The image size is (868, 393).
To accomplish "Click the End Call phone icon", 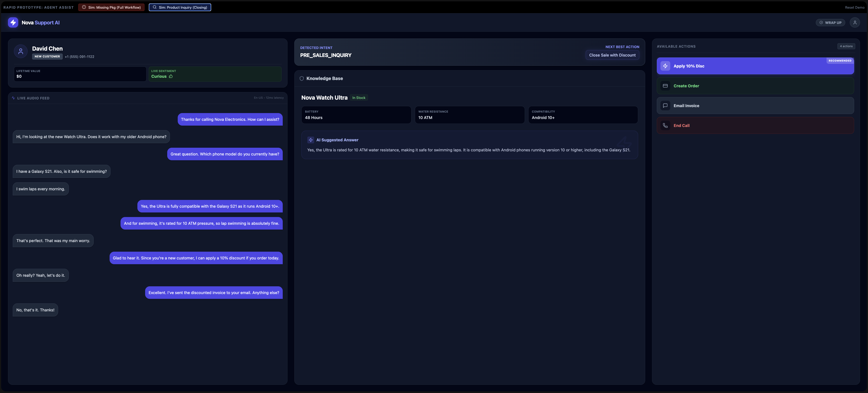I will (x=665, y=125).
